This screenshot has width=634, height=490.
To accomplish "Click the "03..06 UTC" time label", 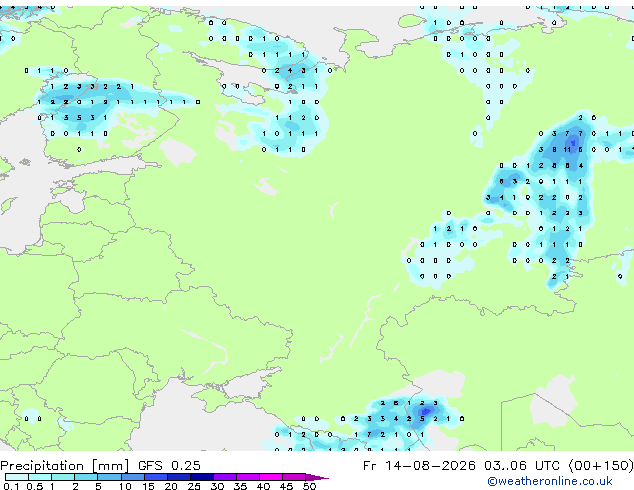I will click(x=524, y=465).
